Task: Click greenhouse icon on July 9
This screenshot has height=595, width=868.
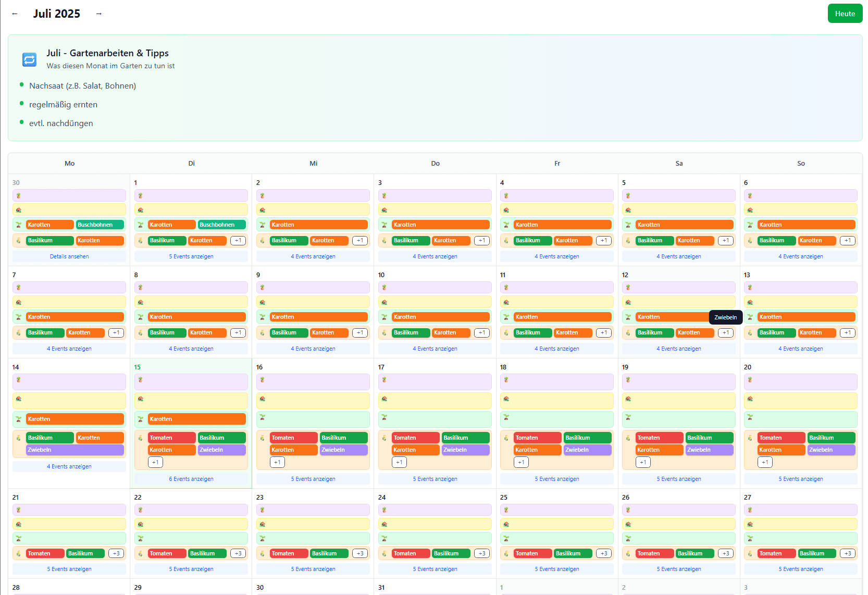Action: pos(262,302)
